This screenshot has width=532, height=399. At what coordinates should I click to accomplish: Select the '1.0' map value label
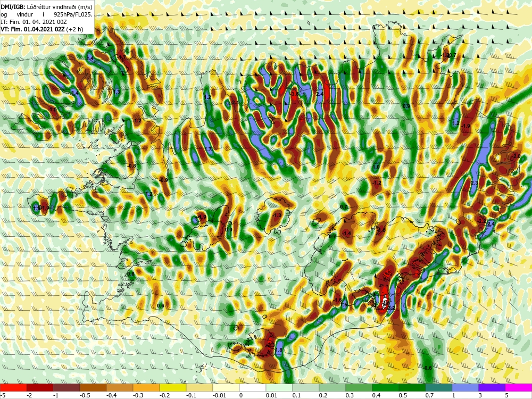pos(376,167)
